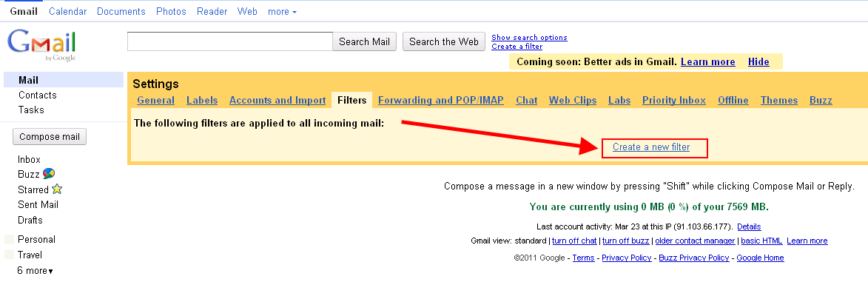Open the Web Clips settings tab
This screenshot has width=868, height=282.
pos(573,100)
